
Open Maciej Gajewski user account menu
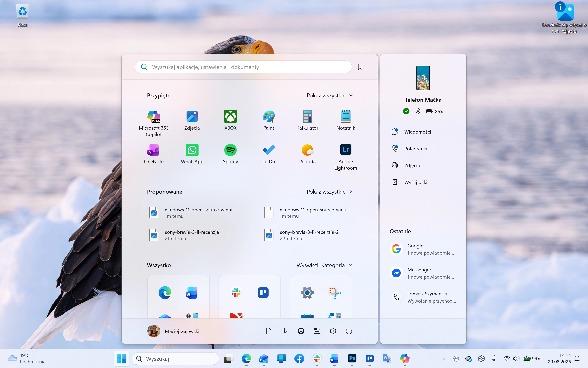(173, 331)
